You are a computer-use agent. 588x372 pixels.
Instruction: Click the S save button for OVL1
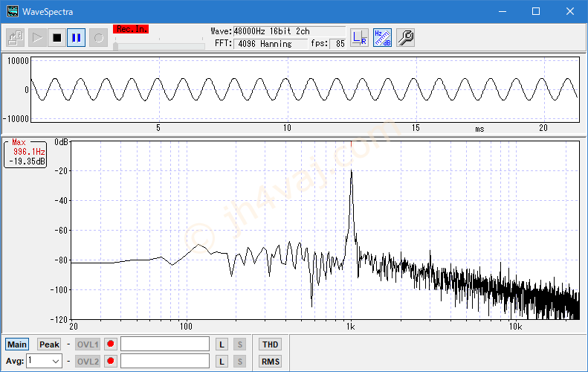240,344
